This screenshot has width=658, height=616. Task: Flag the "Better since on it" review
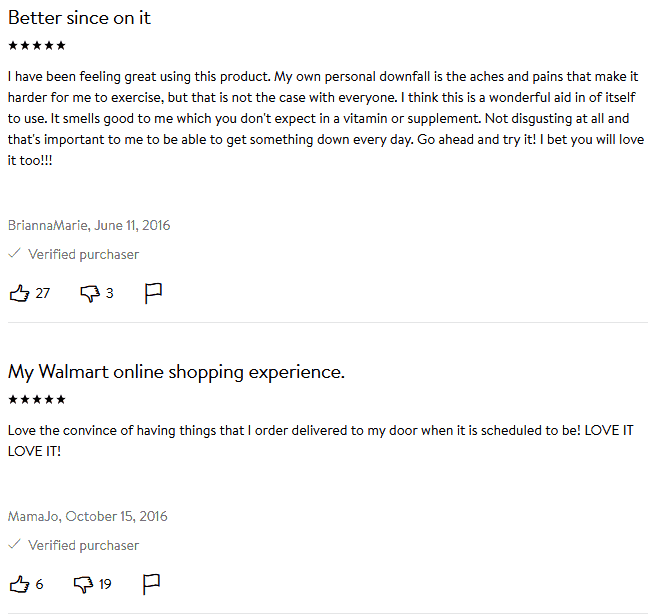pyautogui.click(x=153, y=293)
